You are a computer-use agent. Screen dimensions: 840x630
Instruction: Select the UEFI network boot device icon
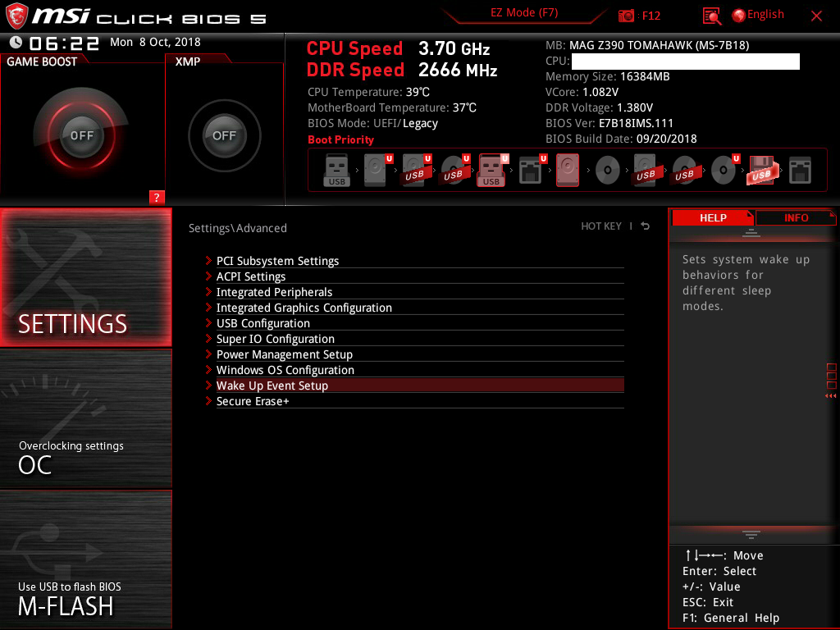(532, 171)
